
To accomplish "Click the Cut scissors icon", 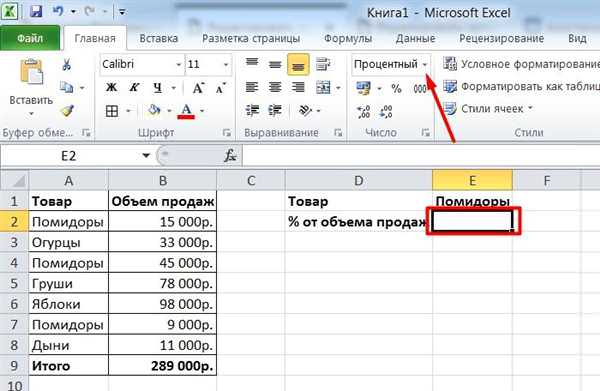I will (x=67, y=65).
